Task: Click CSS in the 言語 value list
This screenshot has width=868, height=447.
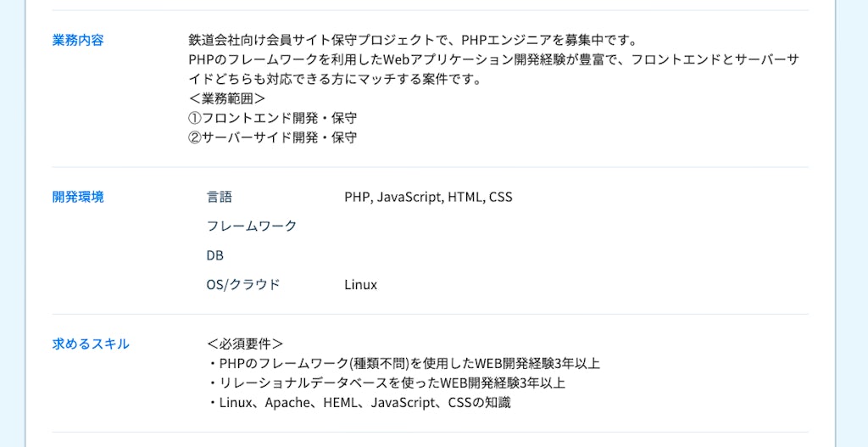Action: coord(500,197)
